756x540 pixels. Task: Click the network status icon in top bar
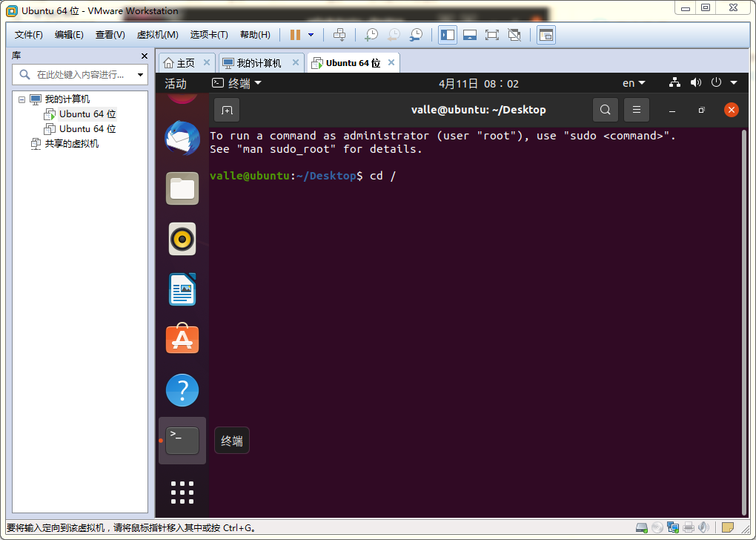pos(674,83)
